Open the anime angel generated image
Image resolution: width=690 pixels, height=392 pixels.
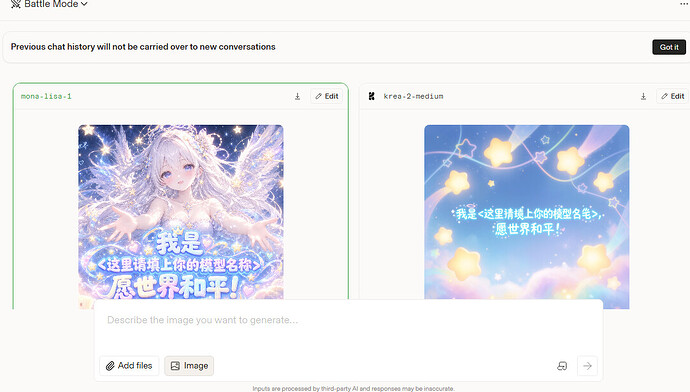pos(181,212)
